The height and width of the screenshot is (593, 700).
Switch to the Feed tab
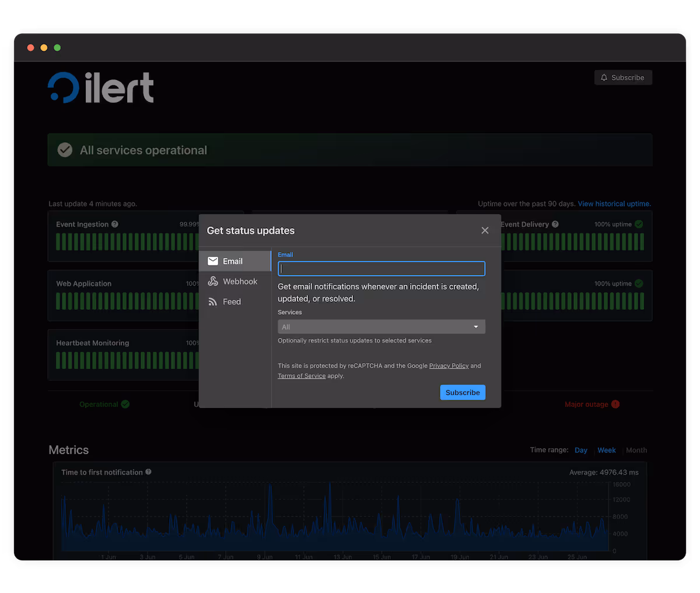(x=232, y=301)
